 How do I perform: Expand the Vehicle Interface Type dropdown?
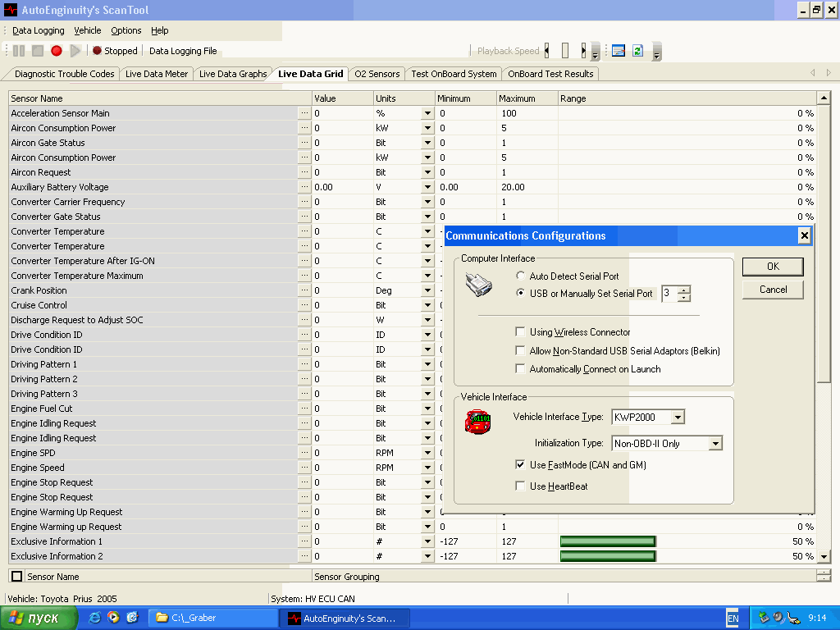tap(677, 417)
